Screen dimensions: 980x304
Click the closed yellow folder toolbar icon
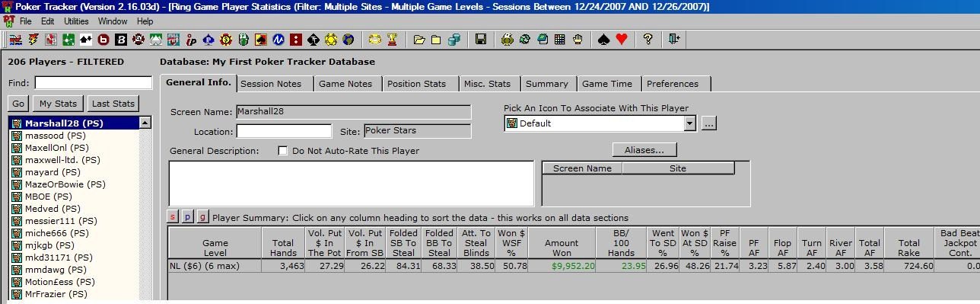(436, 40)
